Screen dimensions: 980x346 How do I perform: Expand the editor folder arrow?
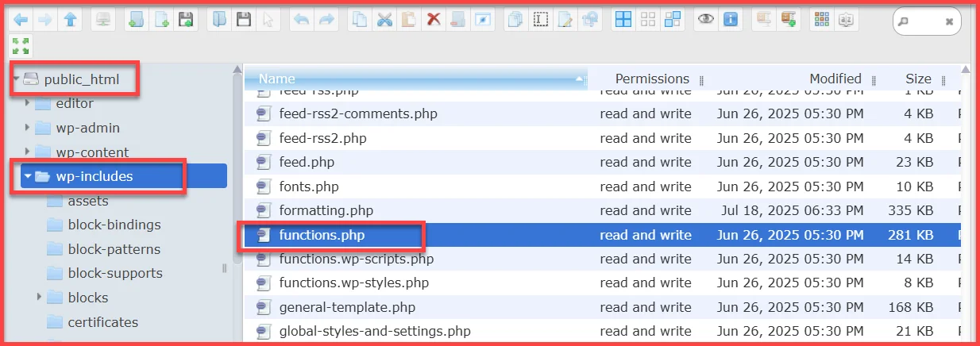[x=28, y=103]
